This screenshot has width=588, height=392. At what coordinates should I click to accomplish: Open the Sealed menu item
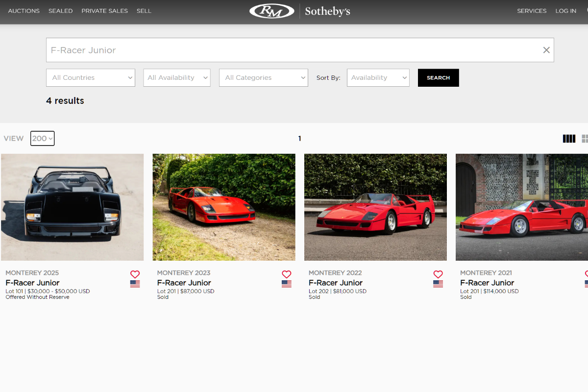click(60, 11)
